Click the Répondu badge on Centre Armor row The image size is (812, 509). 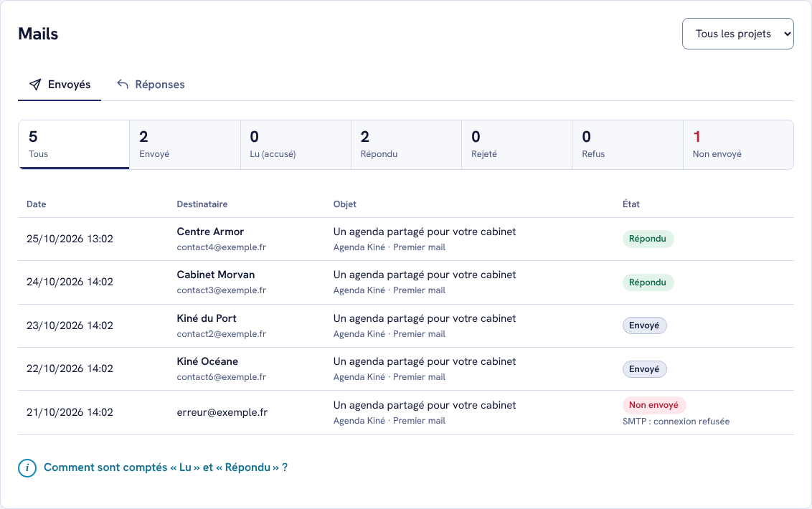click(647, 239)
